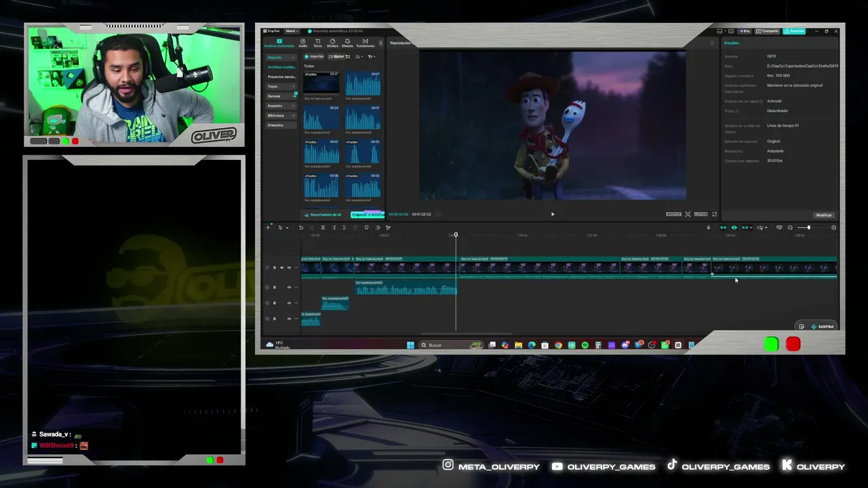This screenshot has width=868, height=488.
Task: Open the player panel menu icon
Action: [712, 43]
